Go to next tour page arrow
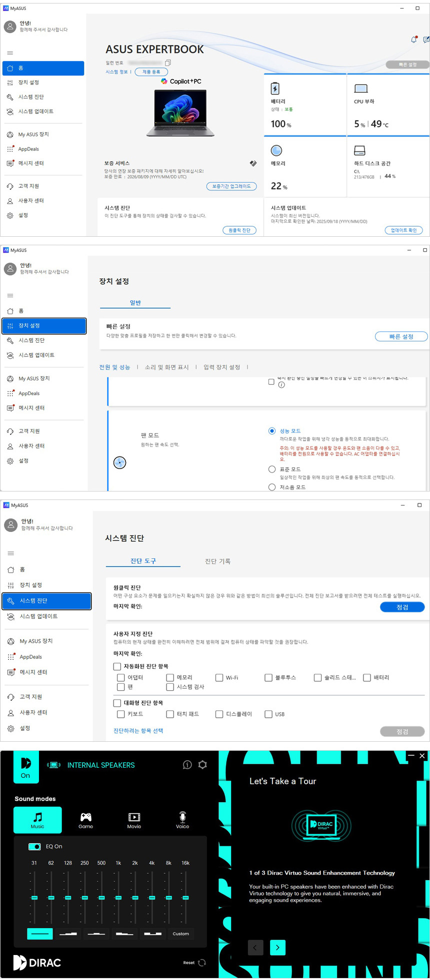The image size is (430, 980). [x=277, y=948]
